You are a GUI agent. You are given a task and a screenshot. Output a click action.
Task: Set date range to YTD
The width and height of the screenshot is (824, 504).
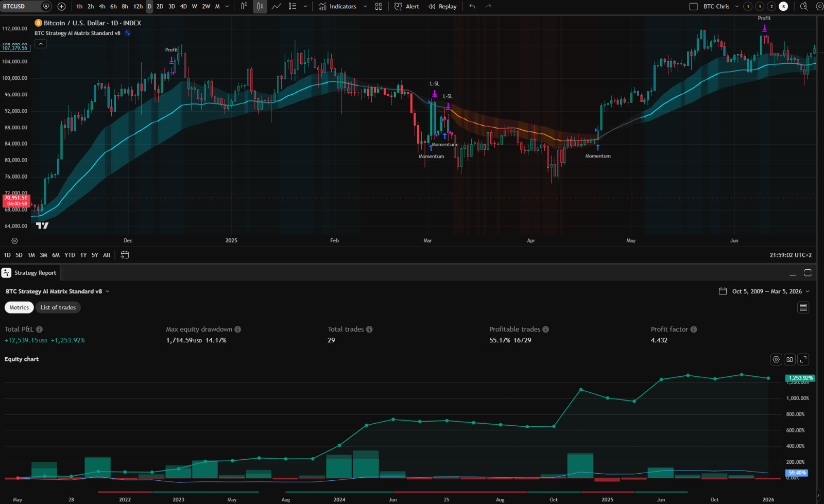click(70, 255)
